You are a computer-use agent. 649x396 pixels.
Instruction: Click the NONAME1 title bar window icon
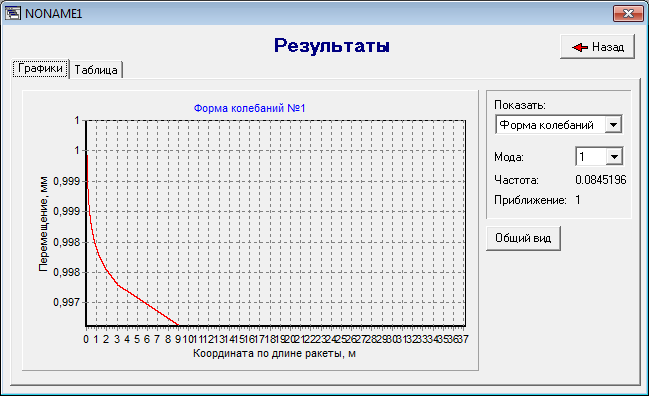tap(12, 13)
